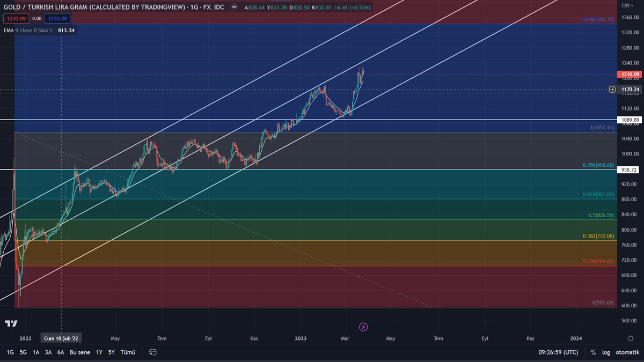Click the 560.00 price axis tick
This screenshot has height=362, width=644.
[x=628, y=321]
